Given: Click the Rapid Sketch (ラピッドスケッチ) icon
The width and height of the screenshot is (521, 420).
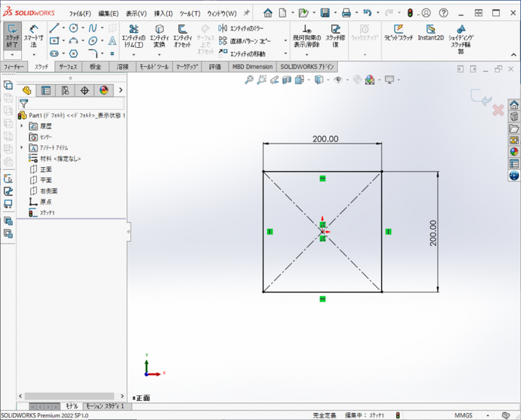Looking at the screenshot, I should click(x=399, y=33).
